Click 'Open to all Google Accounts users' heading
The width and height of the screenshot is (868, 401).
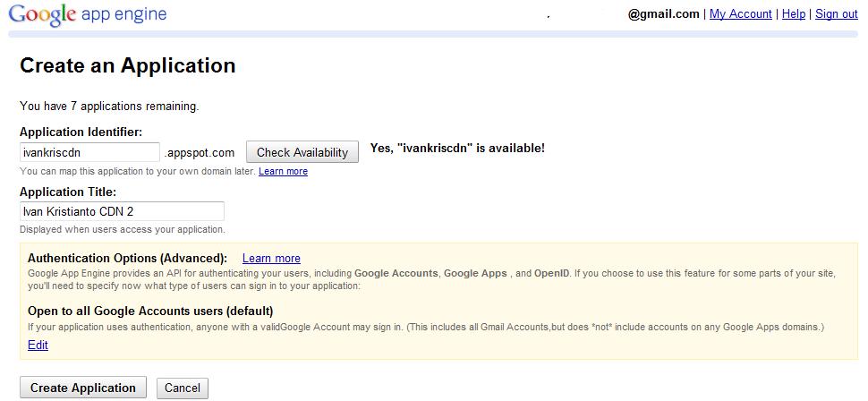coord(150,311)
